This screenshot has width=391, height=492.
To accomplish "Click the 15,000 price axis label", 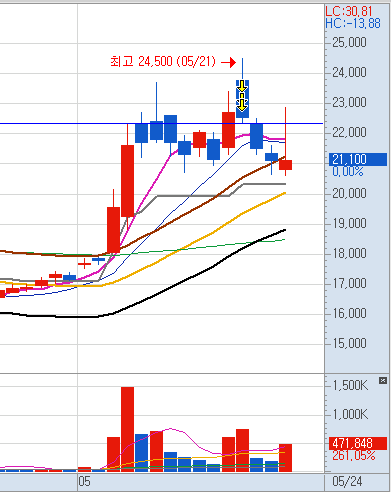I will [x=349, y=343].
